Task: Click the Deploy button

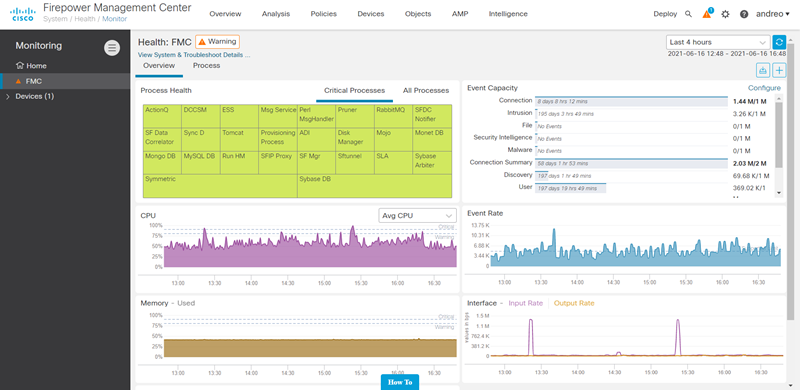Action: 665,14
